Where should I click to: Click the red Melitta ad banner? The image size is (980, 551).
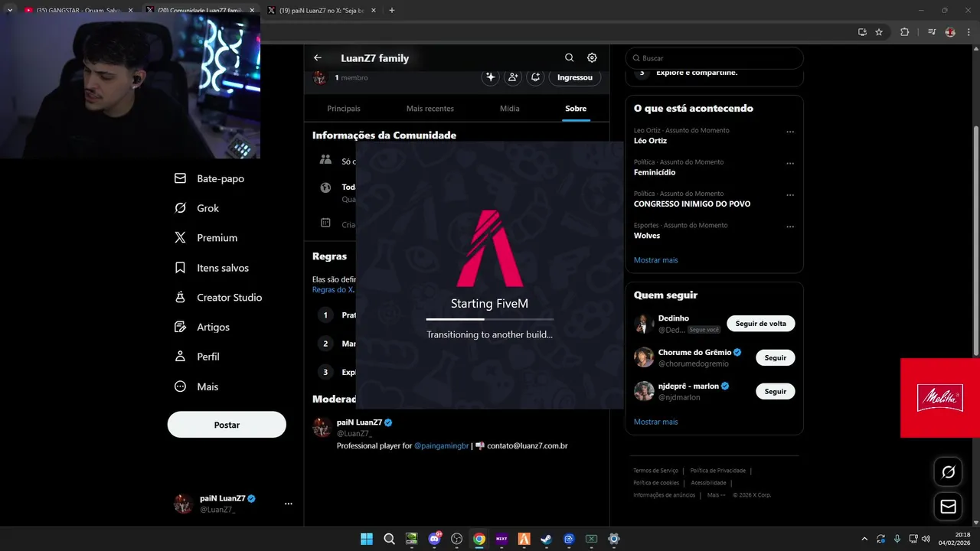pos(940,398)
